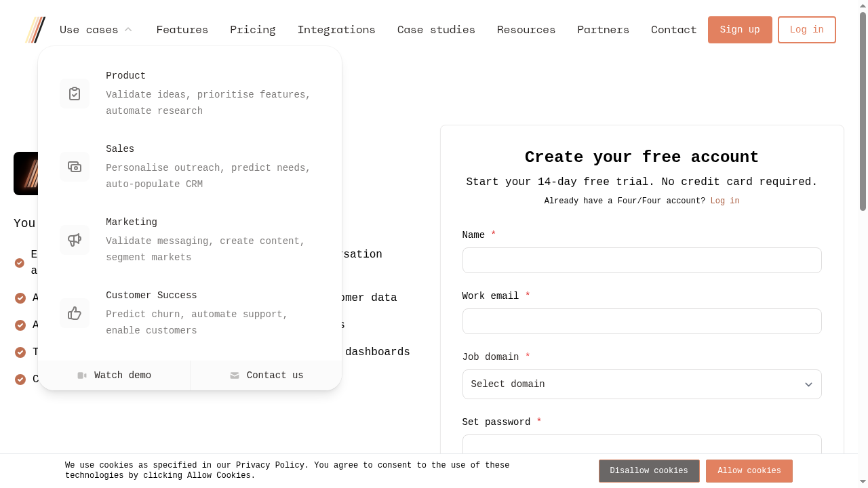Go to the Contact page

tap(674, 30)
